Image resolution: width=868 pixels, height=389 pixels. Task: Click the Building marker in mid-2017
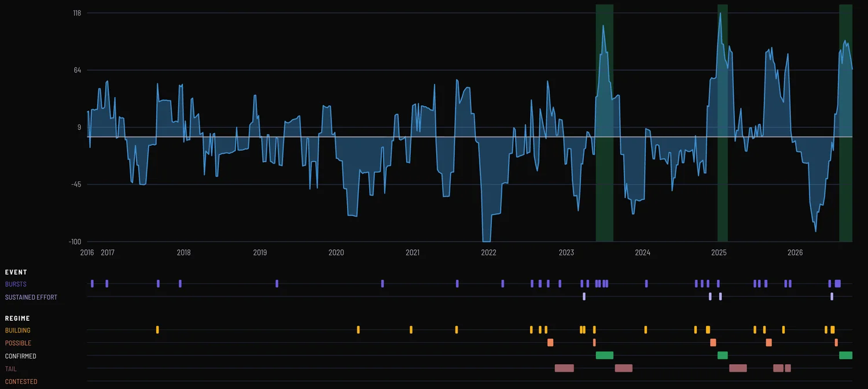tap(157, 330)
